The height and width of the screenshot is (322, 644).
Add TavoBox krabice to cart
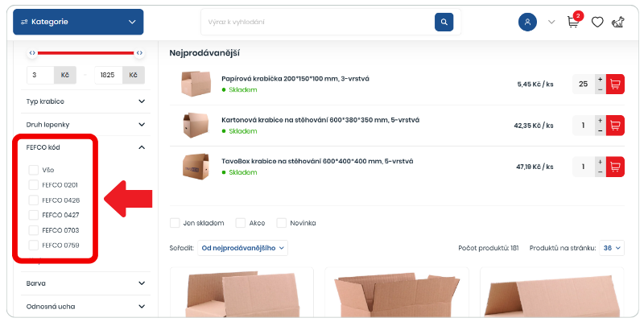click(x=615, y=167)
